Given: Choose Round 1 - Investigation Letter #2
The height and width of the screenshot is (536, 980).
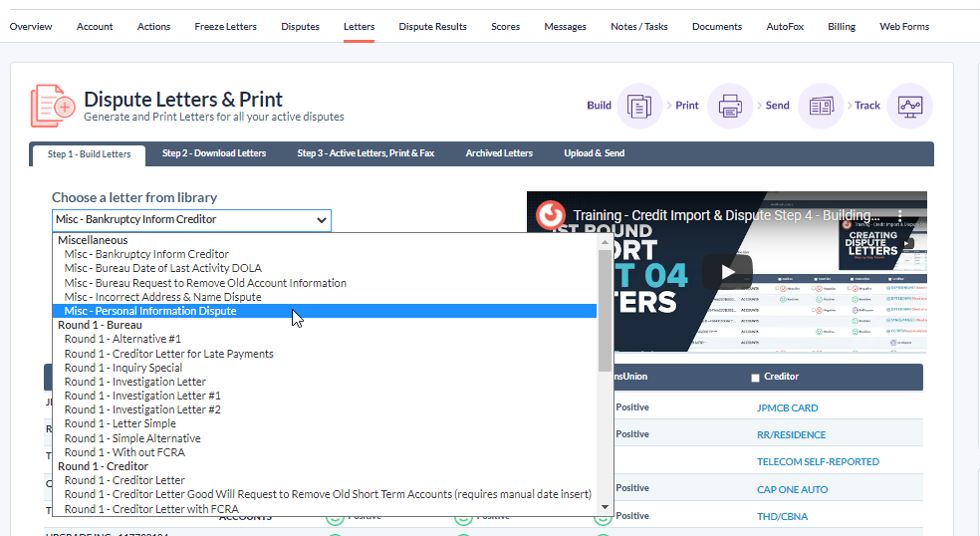Looking at the screenshot, I should tap(142, 409).
